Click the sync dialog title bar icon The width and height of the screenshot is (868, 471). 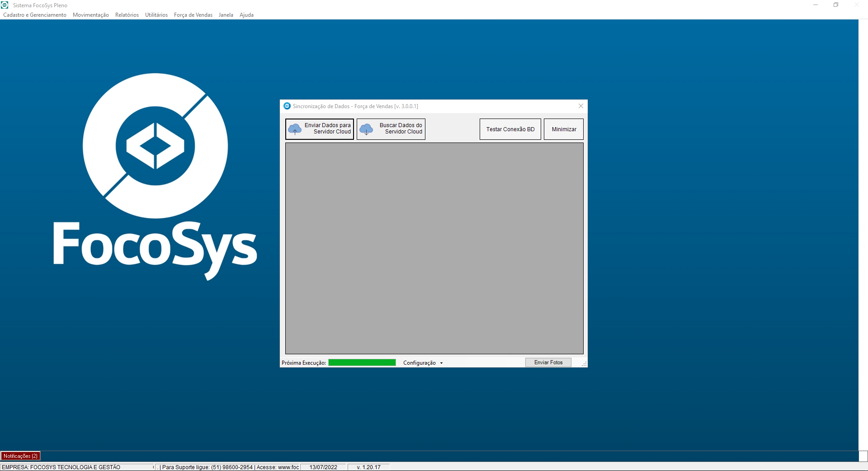pos(287,106)
